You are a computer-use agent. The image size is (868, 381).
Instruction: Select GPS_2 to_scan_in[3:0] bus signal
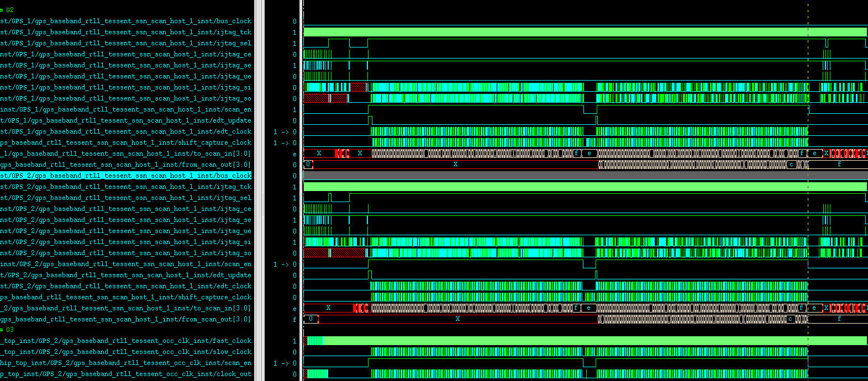click(x=126, y=308)
